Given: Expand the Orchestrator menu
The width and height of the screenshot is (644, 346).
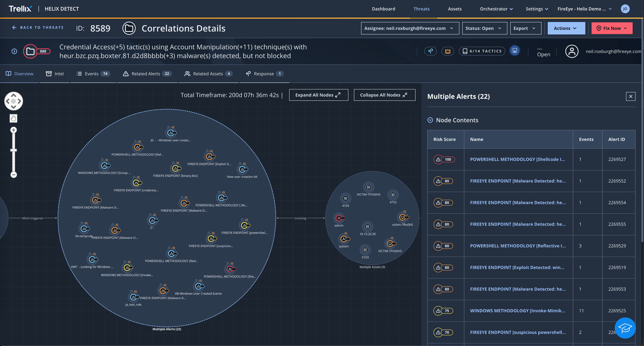Looking at the screenshot, I should [x=496, y=9].
